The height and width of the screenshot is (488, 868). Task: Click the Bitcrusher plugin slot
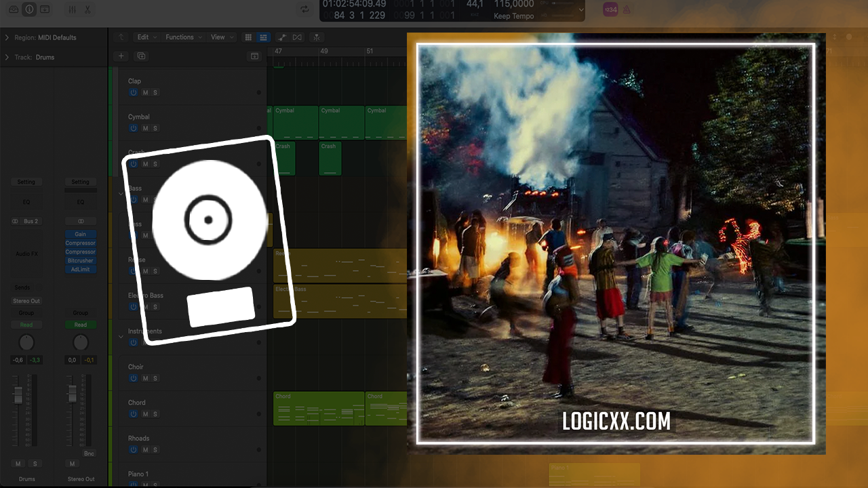click(81, 261)
